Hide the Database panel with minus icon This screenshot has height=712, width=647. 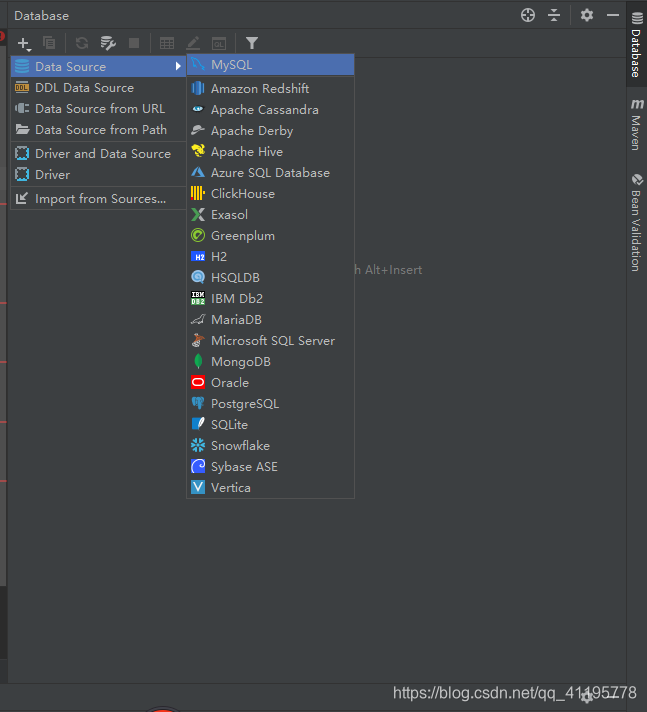click(x=613, y=15)
